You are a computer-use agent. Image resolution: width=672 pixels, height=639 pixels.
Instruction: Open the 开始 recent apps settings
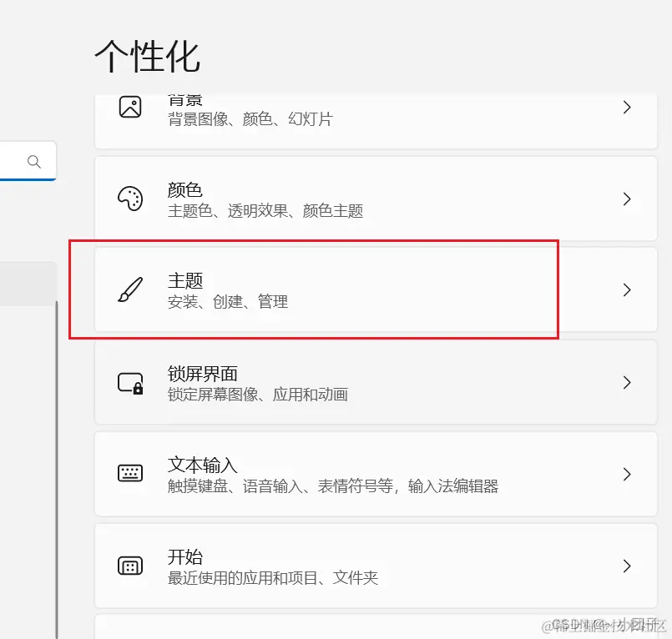pos(376,566)
